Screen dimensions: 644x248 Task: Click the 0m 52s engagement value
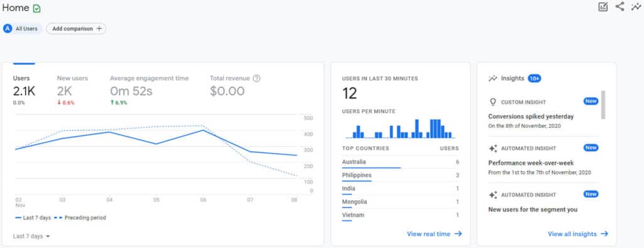pyautogui.click(x=131, y=91)
